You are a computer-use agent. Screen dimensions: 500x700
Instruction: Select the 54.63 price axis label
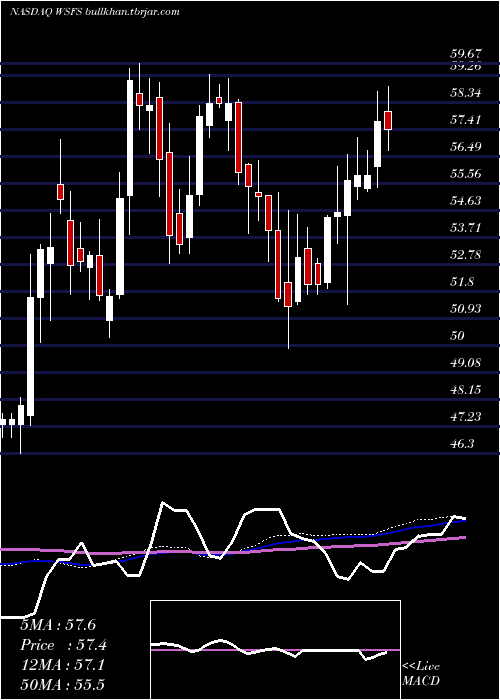(x=466, y=201)
